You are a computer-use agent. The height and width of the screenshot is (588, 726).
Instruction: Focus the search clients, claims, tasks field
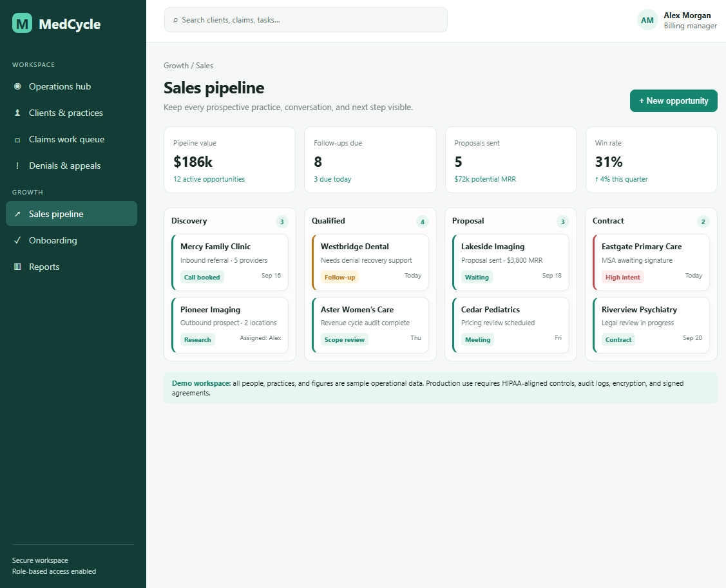click(305, 20)
